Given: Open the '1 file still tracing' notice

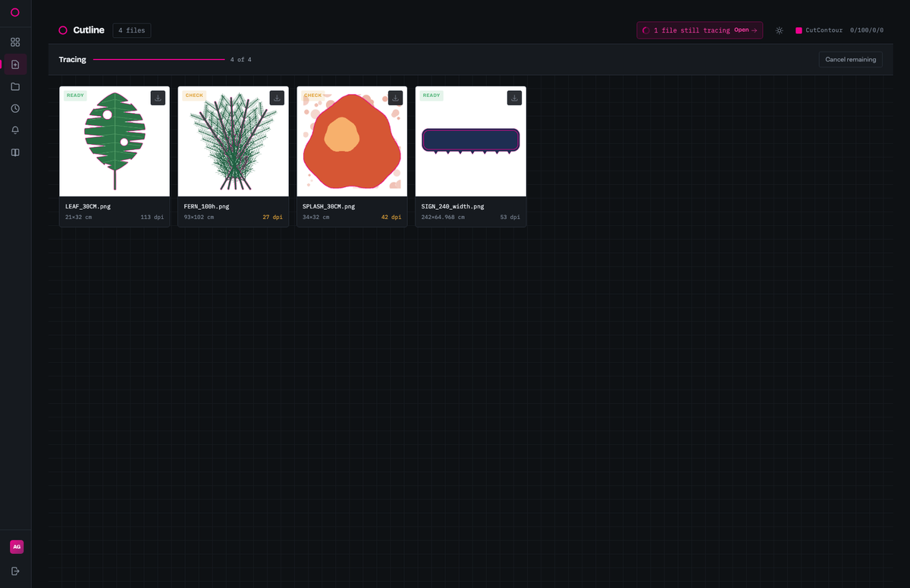Looking at the screenshot, I should click(699, 30).
